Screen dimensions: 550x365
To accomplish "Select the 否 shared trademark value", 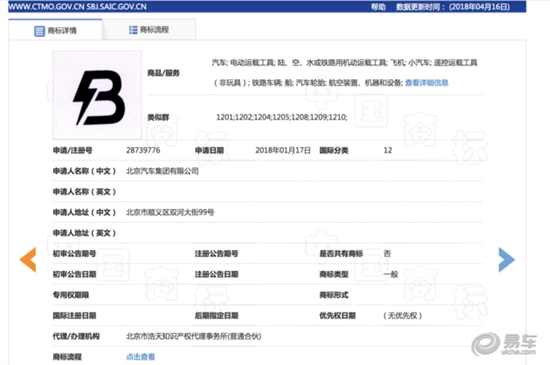I will 387,254.
